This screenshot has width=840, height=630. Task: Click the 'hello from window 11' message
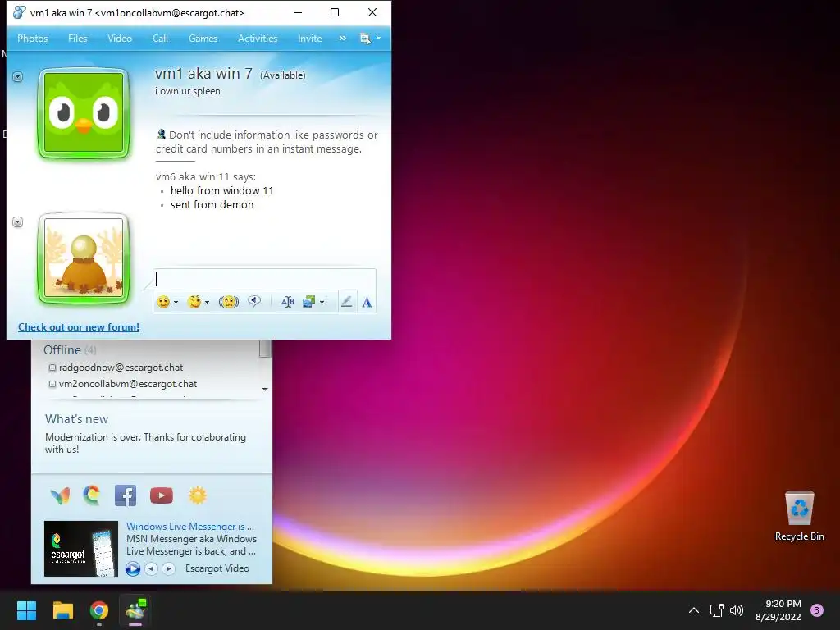click(x=221, y=190)
